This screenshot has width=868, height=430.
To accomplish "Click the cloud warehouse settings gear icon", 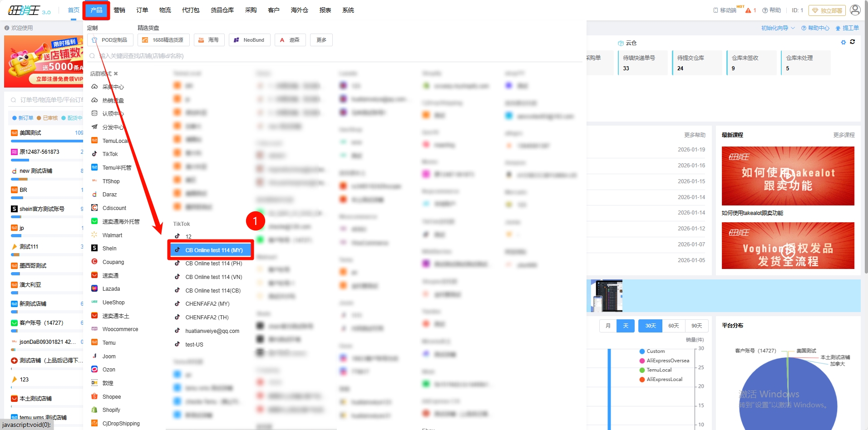I will [843, 42].
